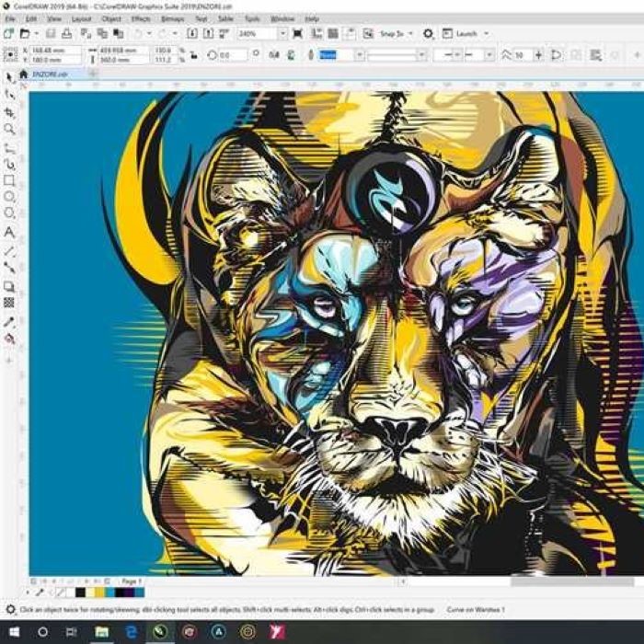Open the Edit menu
This screenshot has width=644, height=644.
(31, 19)
